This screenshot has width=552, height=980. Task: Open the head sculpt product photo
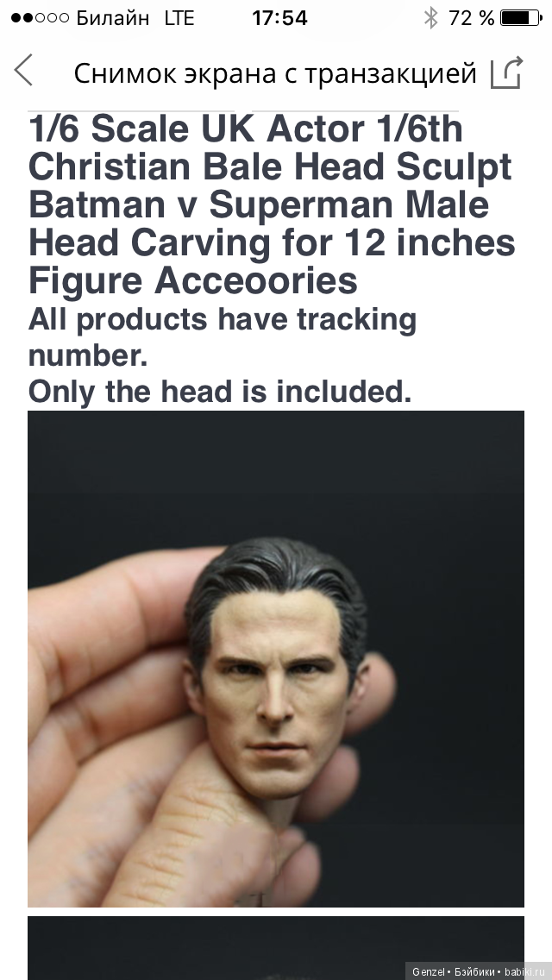276,659
